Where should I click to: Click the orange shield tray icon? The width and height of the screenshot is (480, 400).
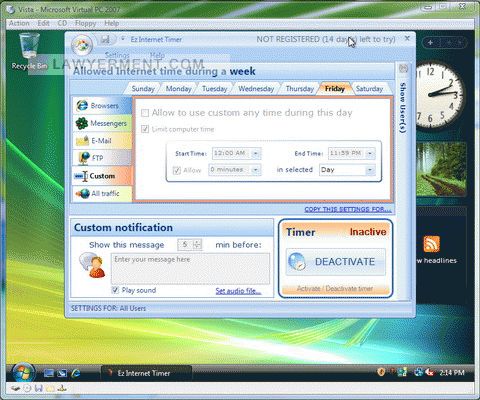[381, 372]
